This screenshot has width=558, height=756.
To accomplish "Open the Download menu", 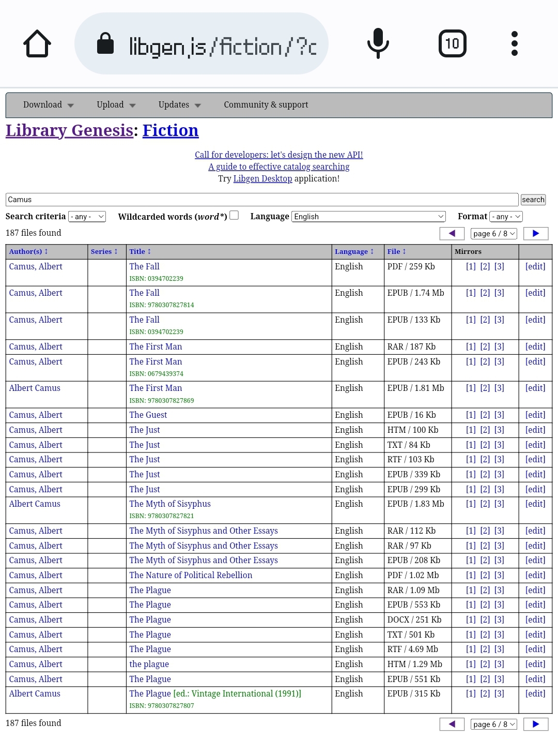I will coord(49,105).
